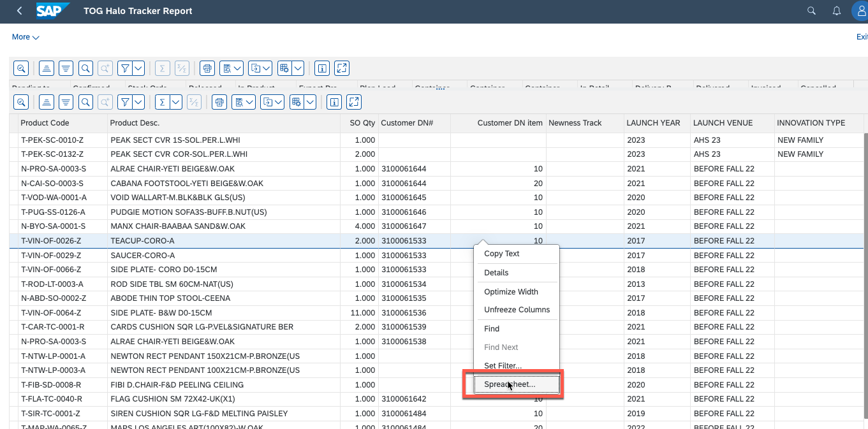Image resolution: width=868 pixels, height=429 pixels.
Task: Click the Product Code column header
Action: pos(45,123)
